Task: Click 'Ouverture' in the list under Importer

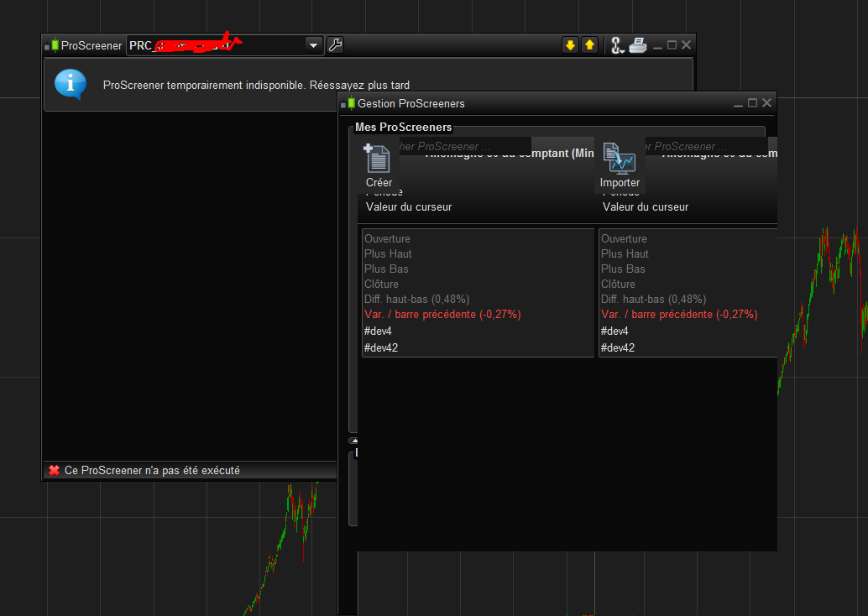Action: (624, 238)
